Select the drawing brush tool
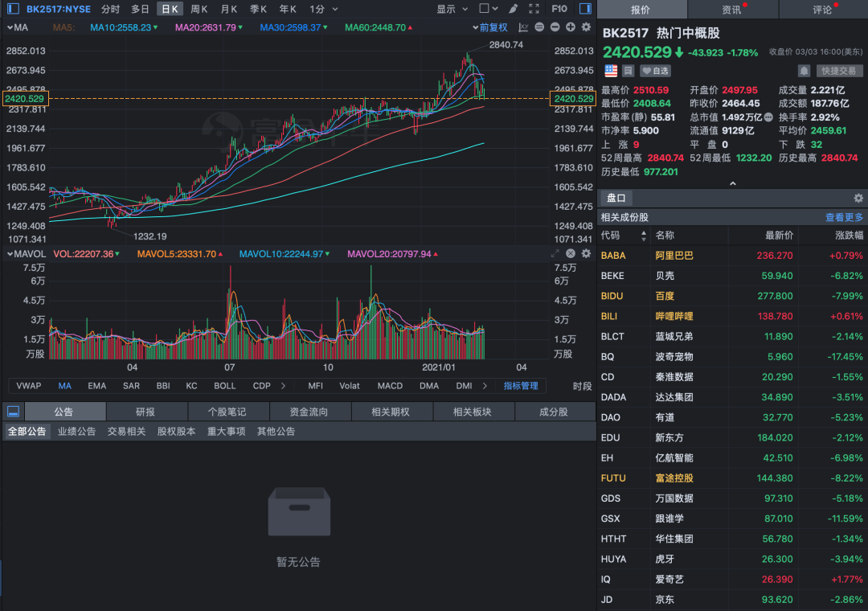Screen dimensions: 868x611 [x=514, y=9]
